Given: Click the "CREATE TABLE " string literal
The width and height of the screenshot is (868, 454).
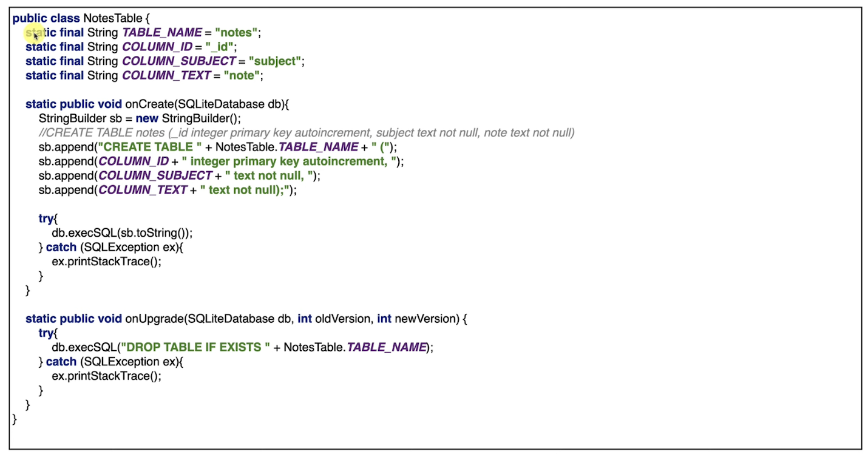Looking at the screenshot, I should [150, 147].
